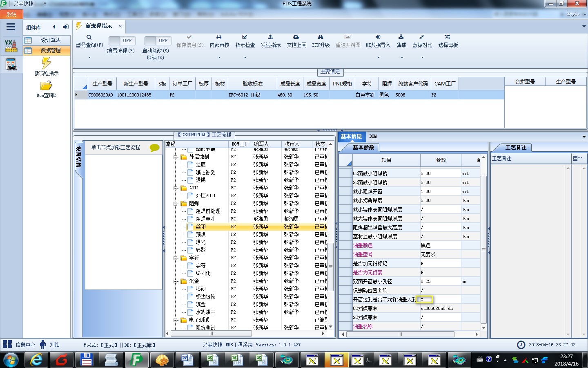Screen dimensions: 588x368
Task: Collapse the 沉金 tree node
Action: click(x=176, y=281)
